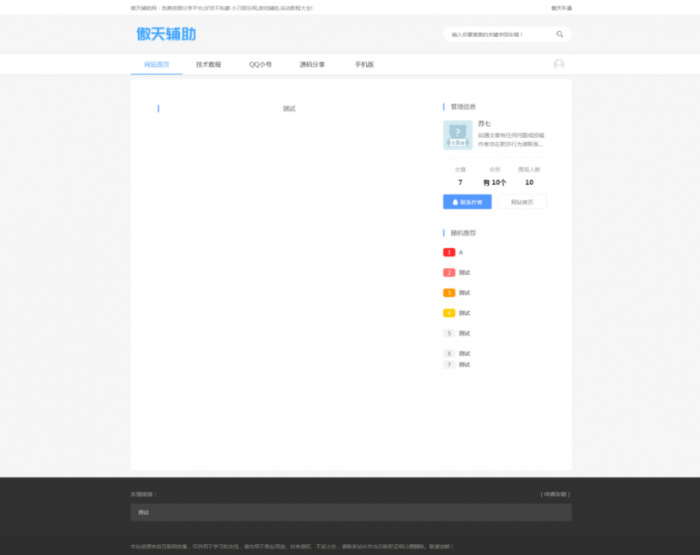
Task: Open the 测试 article title in main area
Action: [289, 108]
